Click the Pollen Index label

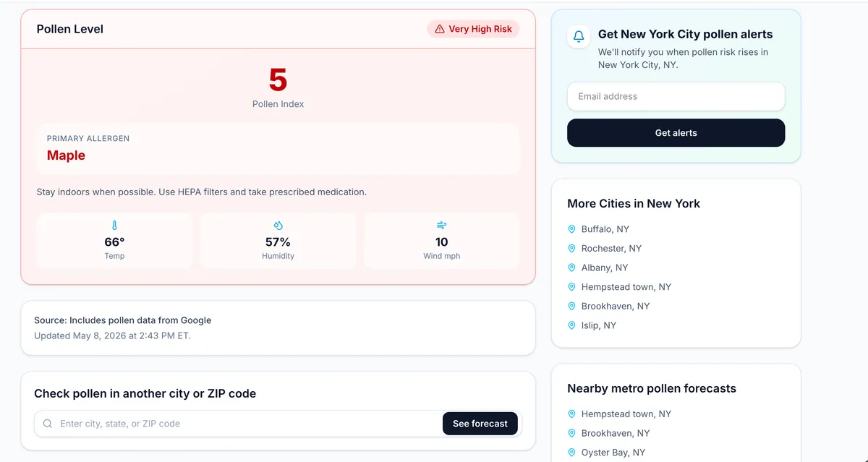tap(278, 104)
